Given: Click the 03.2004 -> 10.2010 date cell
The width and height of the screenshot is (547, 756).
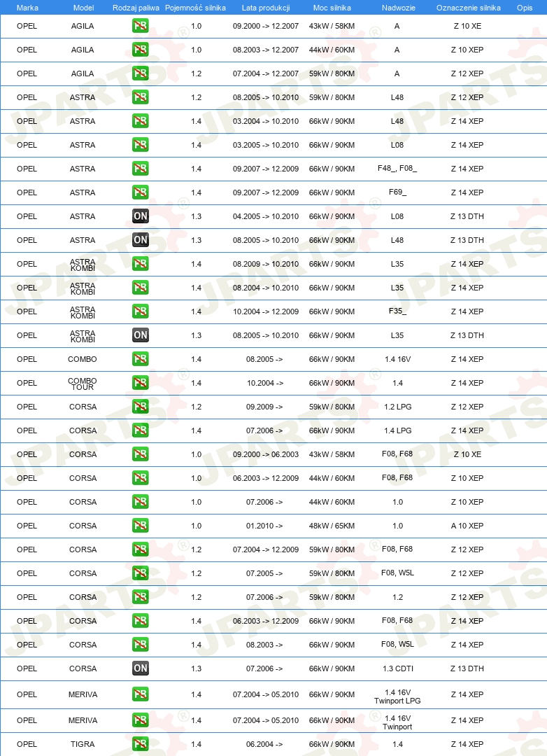Looking at the screenshot, I should click(266, 121).
